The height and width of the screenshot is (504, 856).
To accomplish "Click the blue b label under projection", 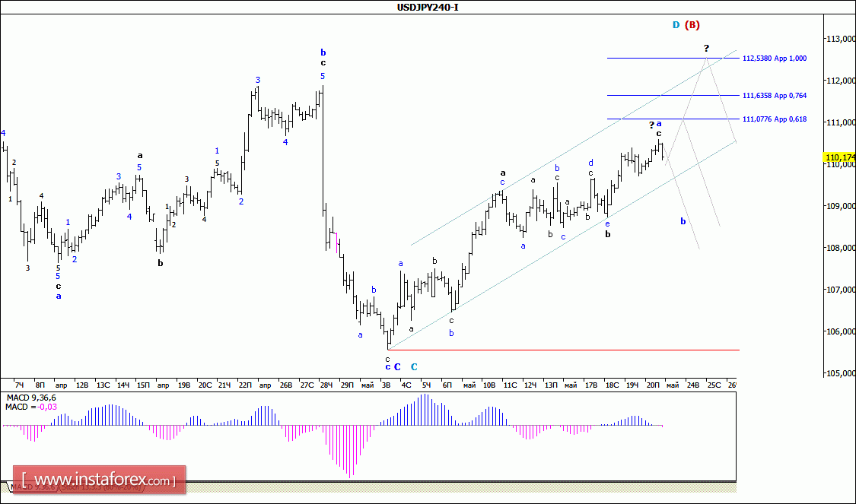I will pos(683,221).
